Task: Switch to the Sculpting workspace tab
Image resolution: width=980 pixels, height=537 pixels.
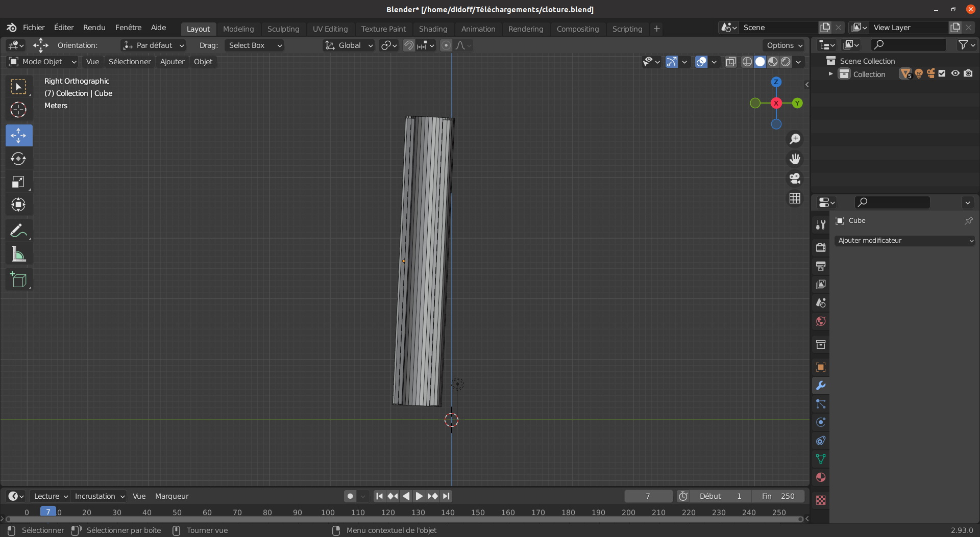Action: [x=283, y=29]
